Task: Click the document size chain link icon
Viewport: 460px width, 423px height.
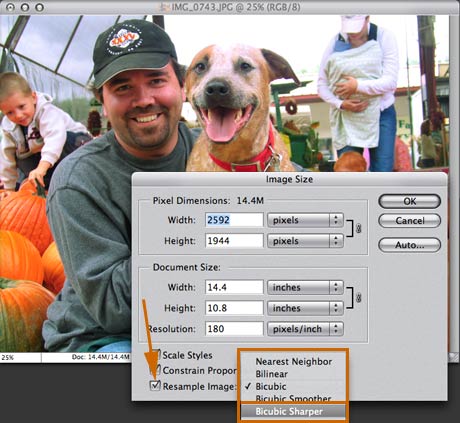Action: [x=359, y=297]
